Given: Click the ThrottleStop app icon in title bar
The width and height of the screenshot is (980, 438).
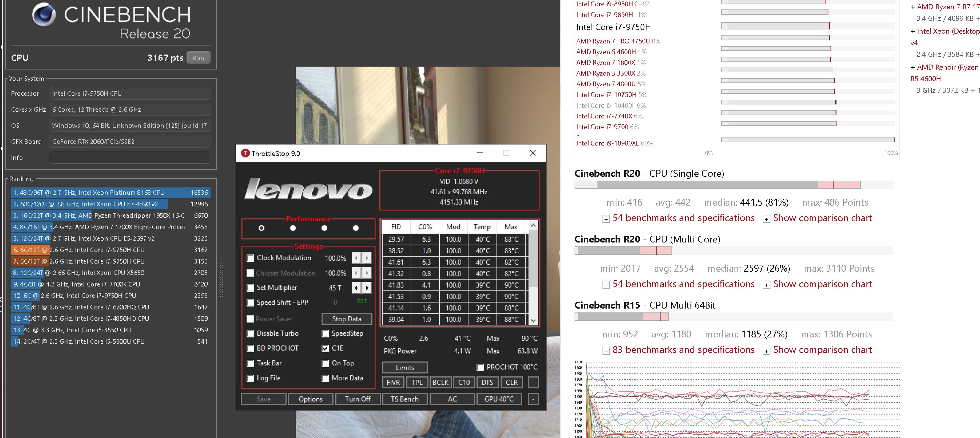Looking at the screenshot, I should 246,153.
